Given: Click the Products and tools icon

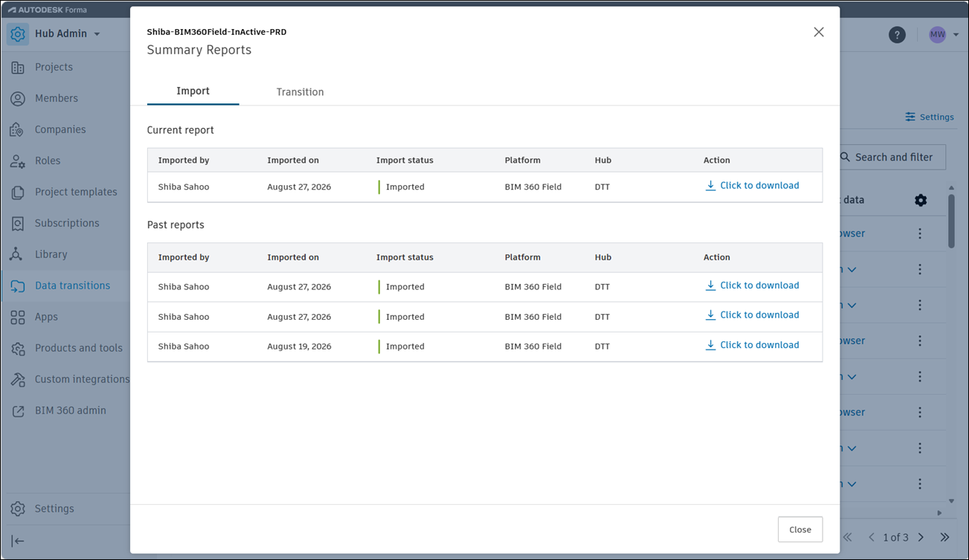Looking at the screenshot, I should tap(18, 348).
